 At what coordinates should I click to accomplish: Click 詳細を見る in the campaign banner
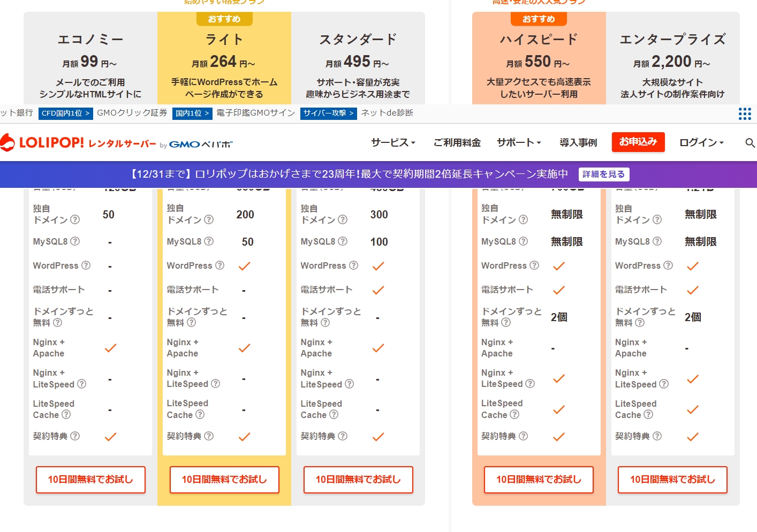tap(603, 174)
